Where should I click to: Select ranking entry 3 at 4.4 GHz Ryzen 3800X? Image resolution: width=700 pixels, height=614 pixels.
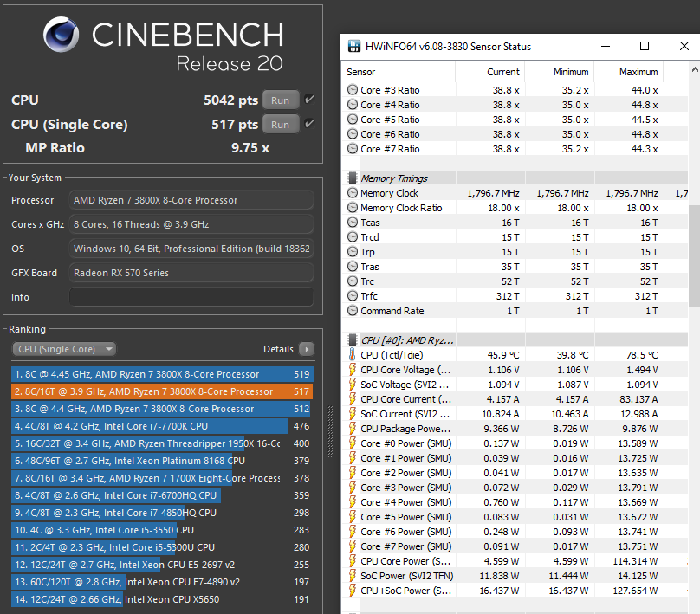[162, 409]
